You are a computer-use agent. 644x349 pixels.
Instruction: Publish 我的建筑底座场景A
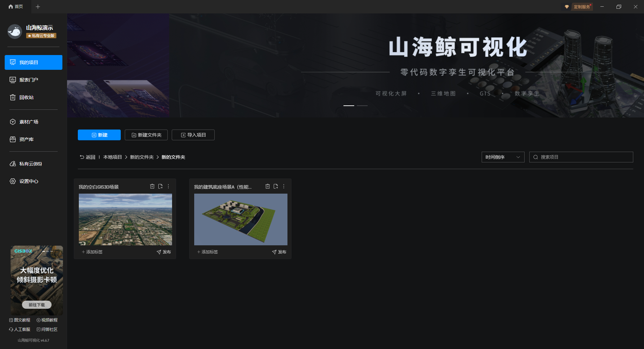279,252
